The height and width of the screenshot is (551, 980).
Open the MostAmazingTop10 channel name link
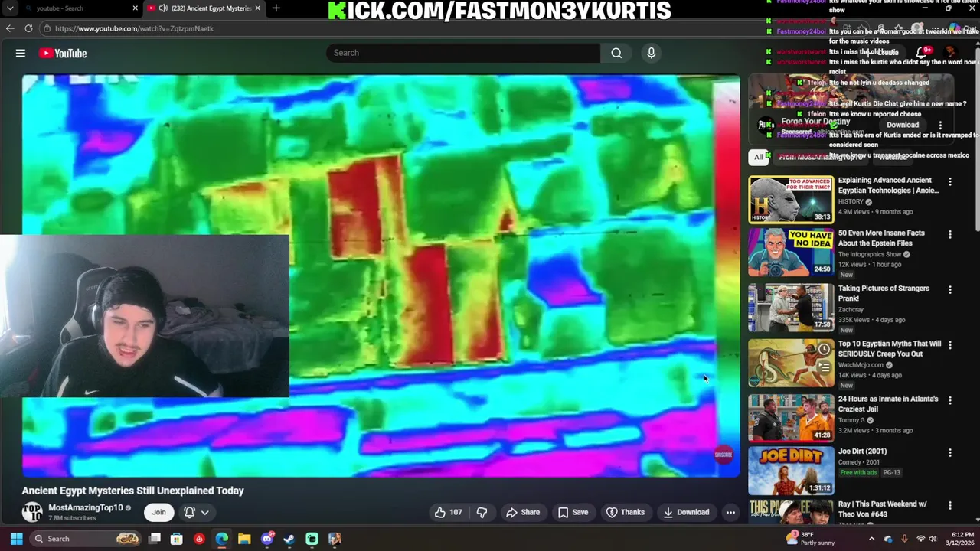point(85,507)
